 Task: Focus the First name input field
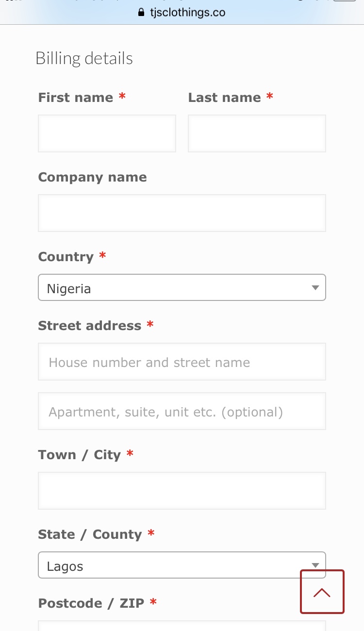click(x=107, y=133)
